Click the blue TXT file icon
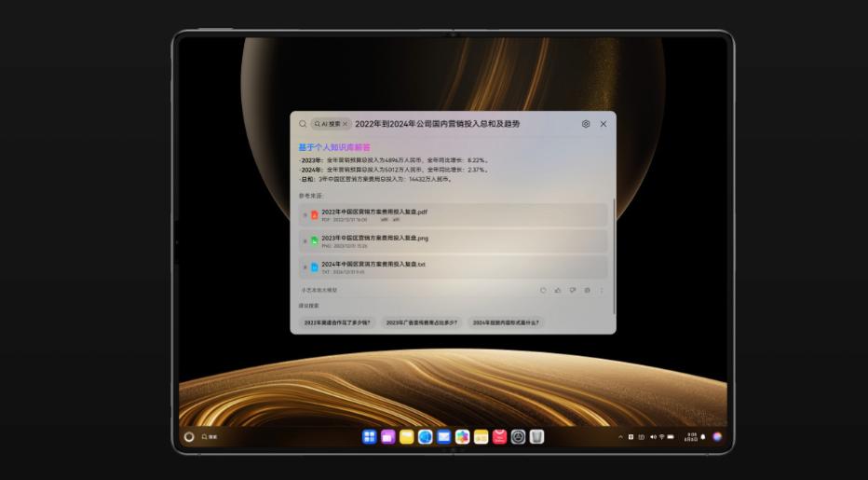Image resolution: width=868 pixels, height=480 pixels. point(315,267)
